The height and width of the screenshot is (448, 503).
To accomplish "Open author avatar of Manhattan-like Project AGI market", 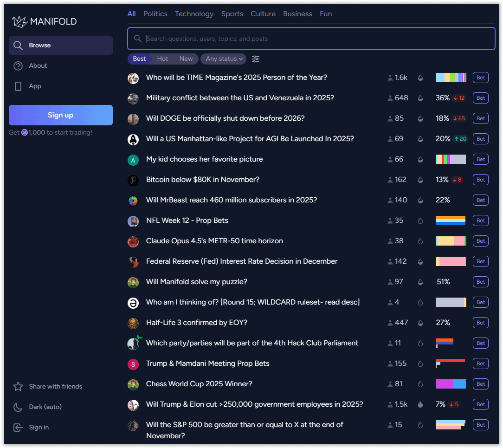I will click(x=133, y=140).
